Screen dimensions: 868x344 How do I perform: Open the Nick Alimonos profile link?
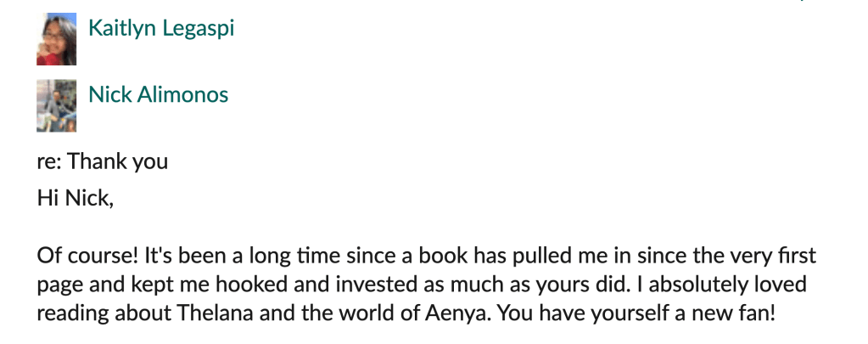tap(159, 94)
